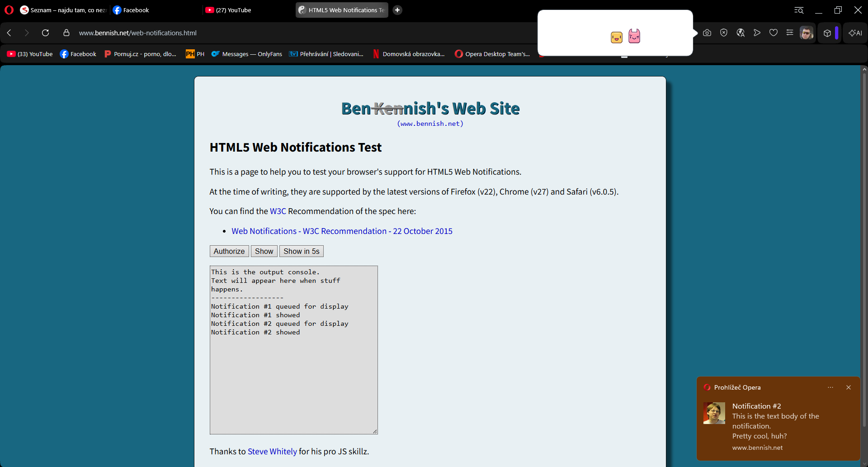Open the Opera Desktop Team's bookmark
The height and width of the screenshot is (467, 868).
tap(492, 54)
